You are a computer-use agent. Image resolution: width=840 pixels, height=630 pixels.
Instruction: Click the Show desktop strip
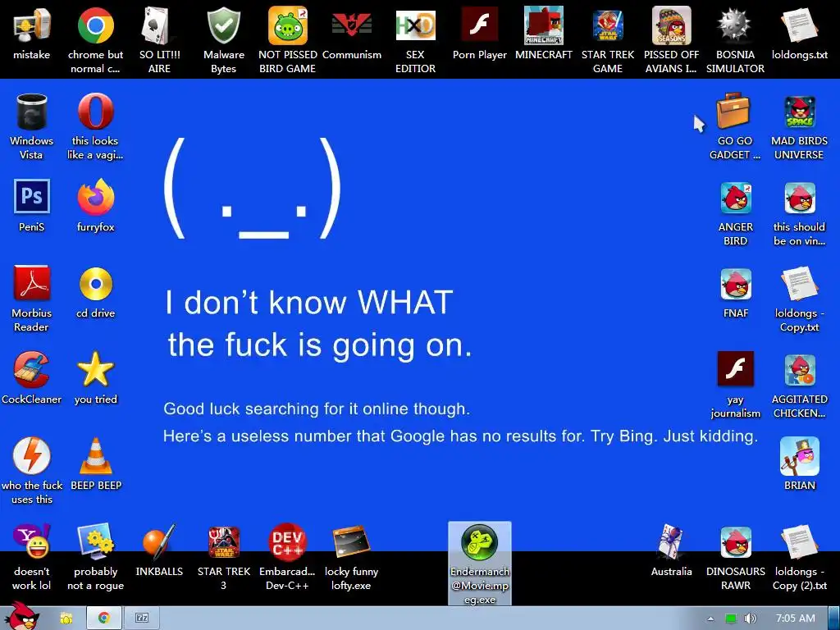coord(834,619)
